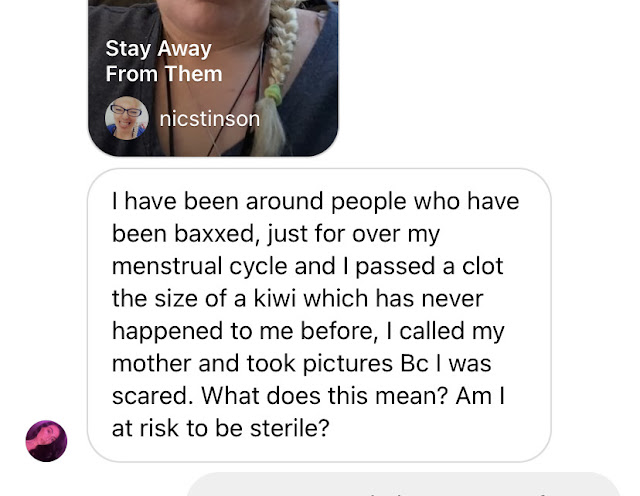Click the text 'at risk to be sterile?'
The image size is (640, 496).
pos(220,428)
